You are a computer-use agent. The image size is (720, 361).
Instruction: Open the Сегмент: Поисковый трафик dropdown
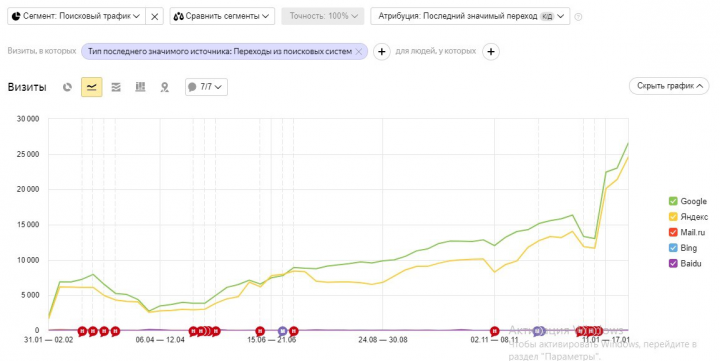tap(76, 16)
